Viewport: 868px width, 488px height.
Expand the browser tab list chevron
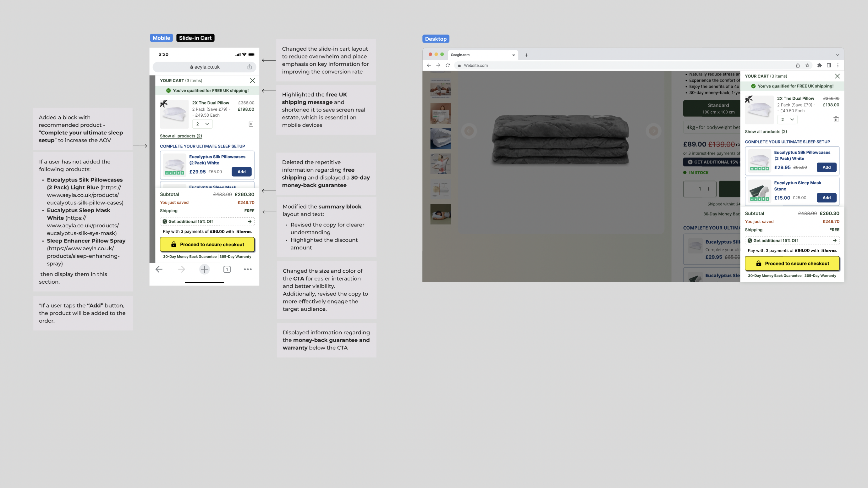[x=838, y=55]
